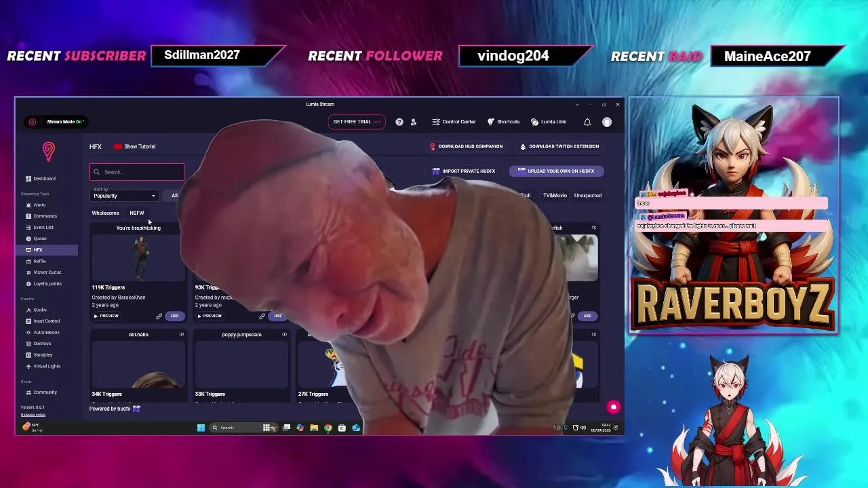The width and height of the screenshot is (868, 488).
Task: Click the sound icon on poppy-jumpscare card
Action: 284,335
